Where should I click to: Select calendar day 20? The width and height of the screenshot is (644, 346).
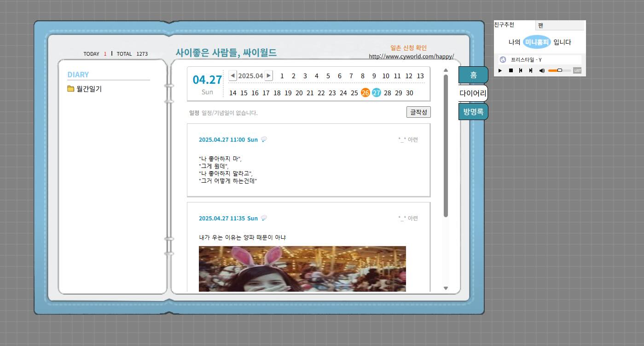299,93
